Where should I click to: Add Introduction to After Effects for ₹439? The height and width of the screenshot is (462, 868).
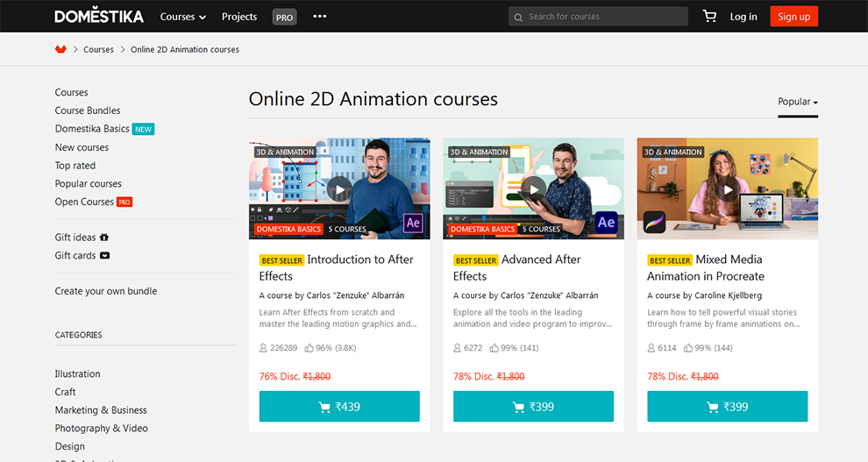pos(339,407)
